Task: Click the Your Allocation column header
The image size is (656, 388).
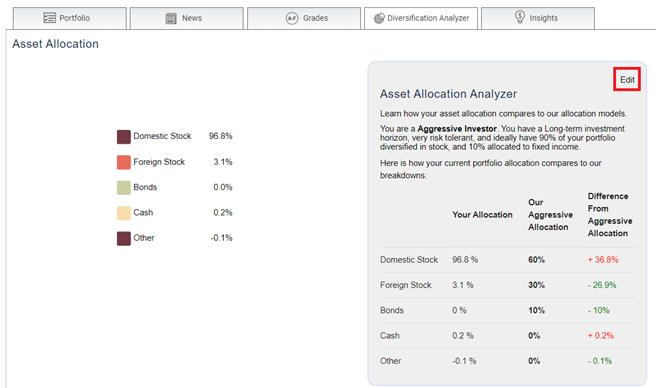Action: (482, 215)
